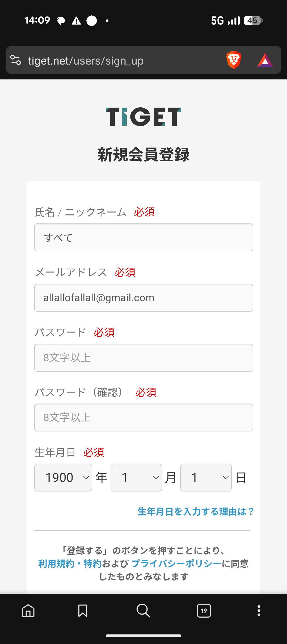
Task: Expand the birth year dropdown showing 1900
Action: [x=63, y=477]
